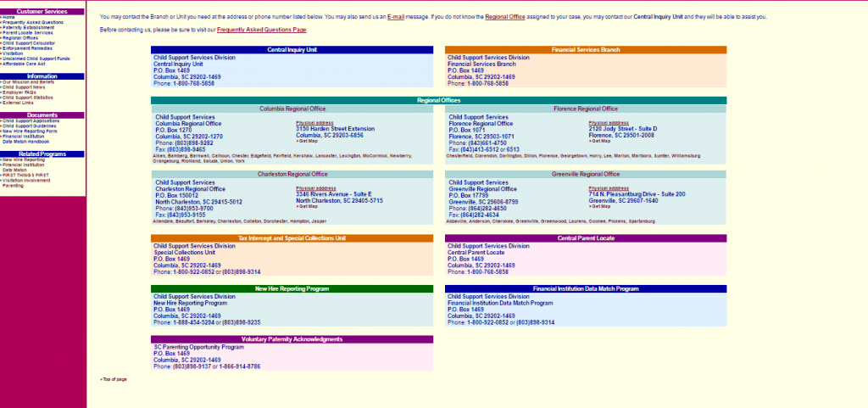868x408 pixels.
Task: Click Greenville fax number (864)282-4634
Action: coord(480,215)
